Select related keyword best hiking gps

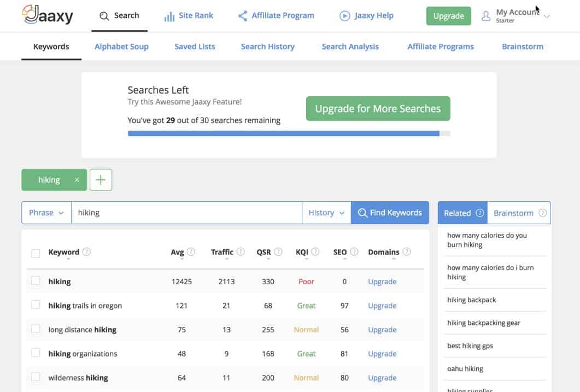tap(470, 346)
